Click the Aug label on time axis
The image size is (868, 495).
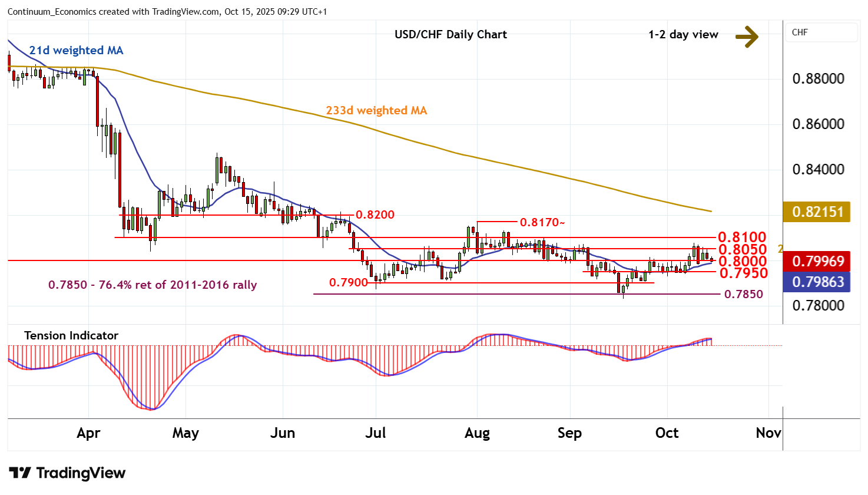click(477, 433)
